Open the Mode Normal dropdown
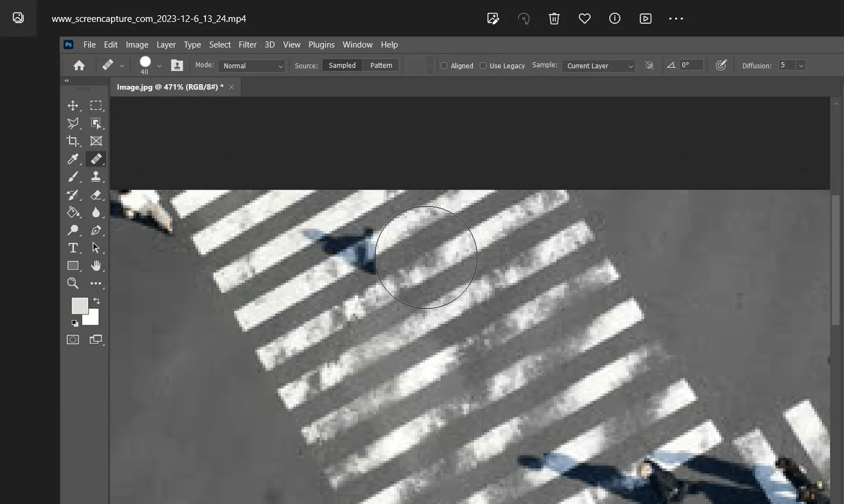 tap(252, 66)
